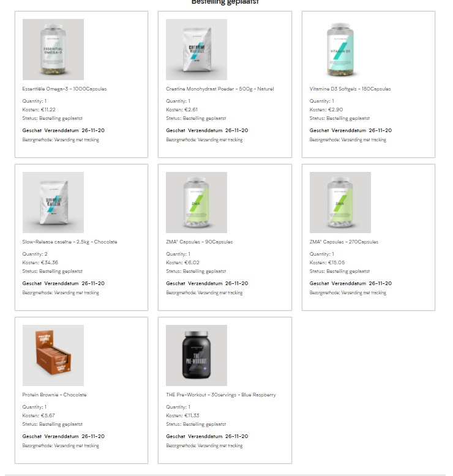Viewport: 453px width, 476px height.
Task: Open THE Pre-Workout - 30servings - Blue Raspberry title
Action: pos(221,395)
